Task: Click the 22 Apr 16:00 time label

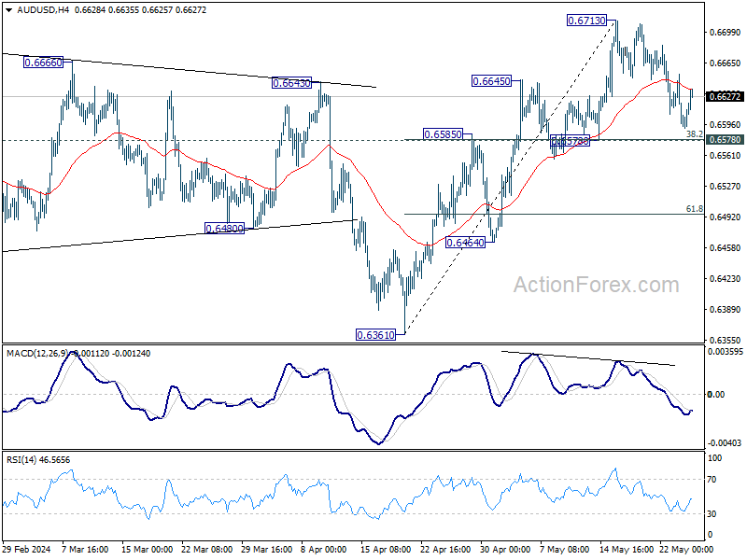Action: click(x=446, y=550)
